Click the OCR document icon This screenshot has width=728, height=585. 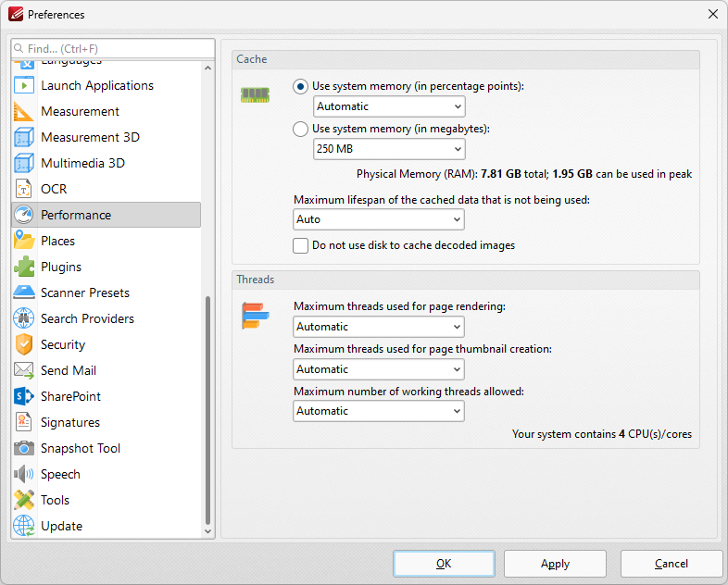click(24, 189)
